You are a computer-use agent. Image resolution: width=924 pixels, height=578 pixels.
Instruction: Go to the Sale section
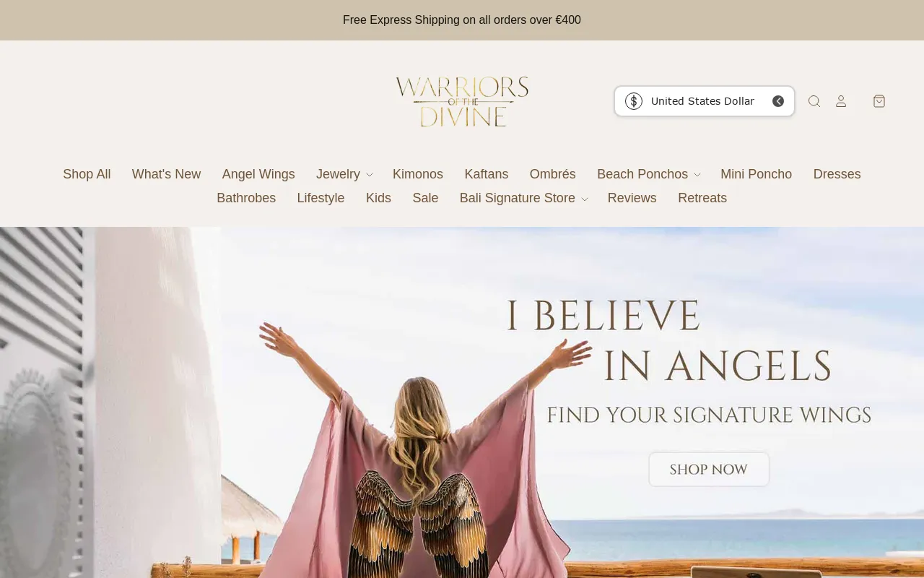click(425, 198)
